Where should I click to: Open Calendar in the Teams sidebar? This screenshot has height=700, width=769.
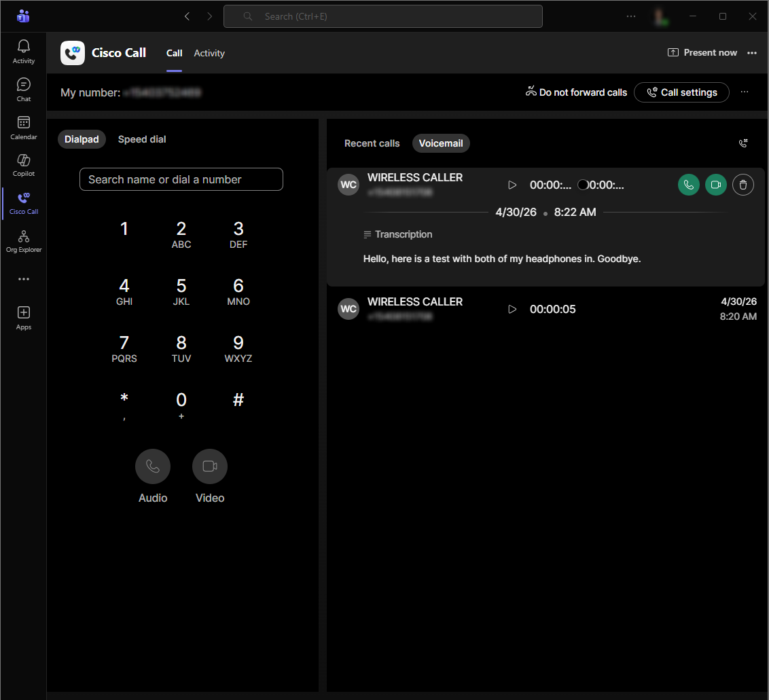(24, 128)
